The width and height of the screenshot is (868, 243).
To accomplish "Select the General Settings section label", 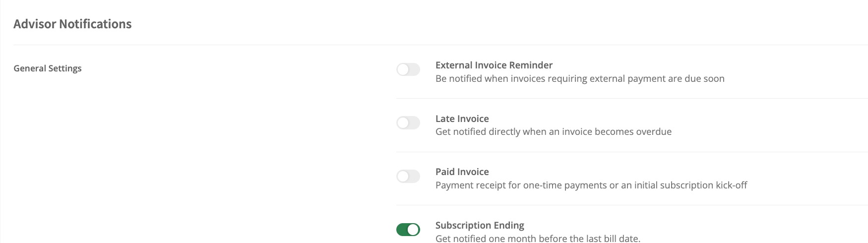I will tap(48, 68).
